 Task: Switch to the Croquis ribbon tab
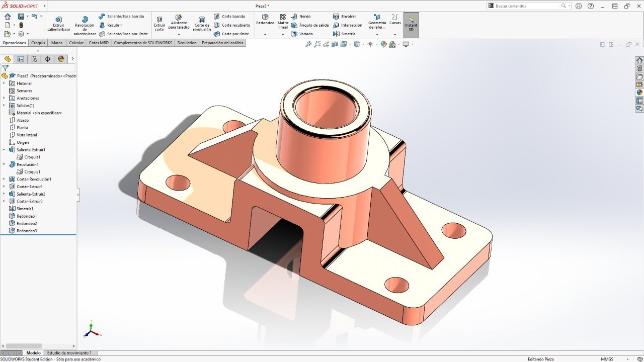[x=38, y=43]
